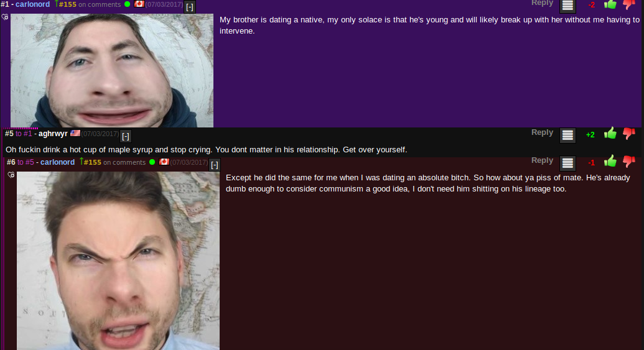The width and height of the screenshot is (644, 350).
Task: Thumbs down comment #1 by carlonord
Action: click(x=629, y=4)
